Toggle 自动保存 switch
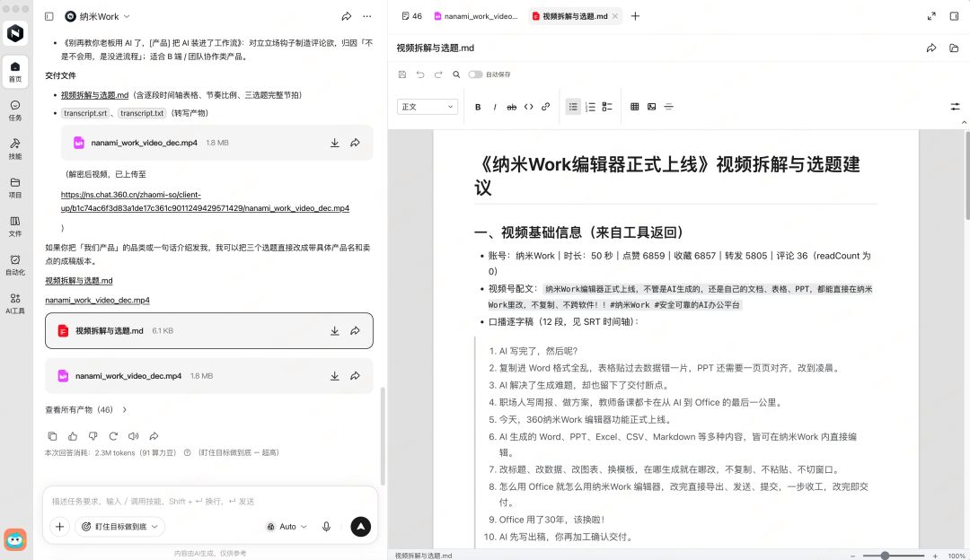The width and height of the screenshot is (970, 560). 475,74
